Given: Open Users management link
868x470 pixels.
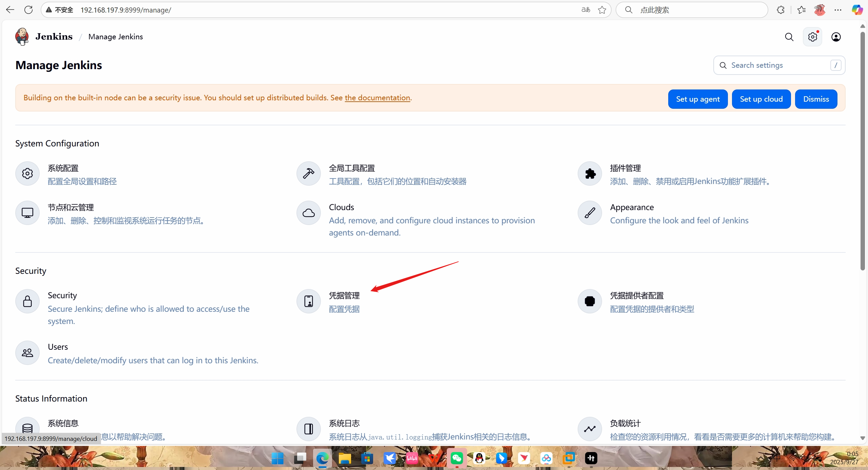Looking at the screenshot, I should coord(58,347).
